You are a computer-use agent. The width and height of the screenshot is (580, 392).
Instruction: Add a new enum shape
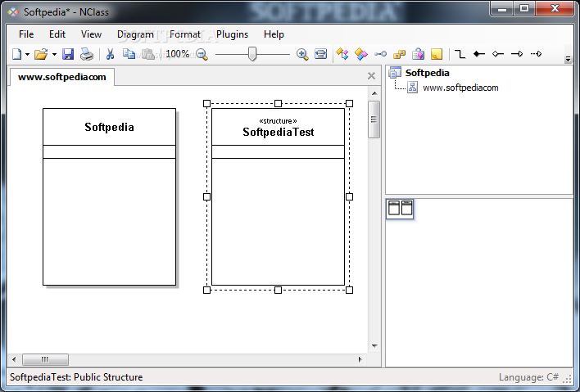[x=399, y=55]
